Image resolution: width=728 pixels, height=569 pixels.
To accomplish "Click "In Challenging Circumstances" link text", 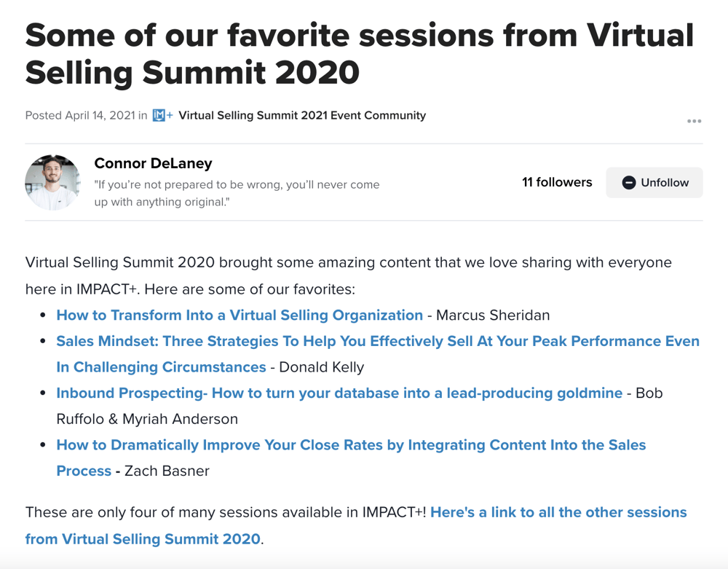I will tap(160, 367).
